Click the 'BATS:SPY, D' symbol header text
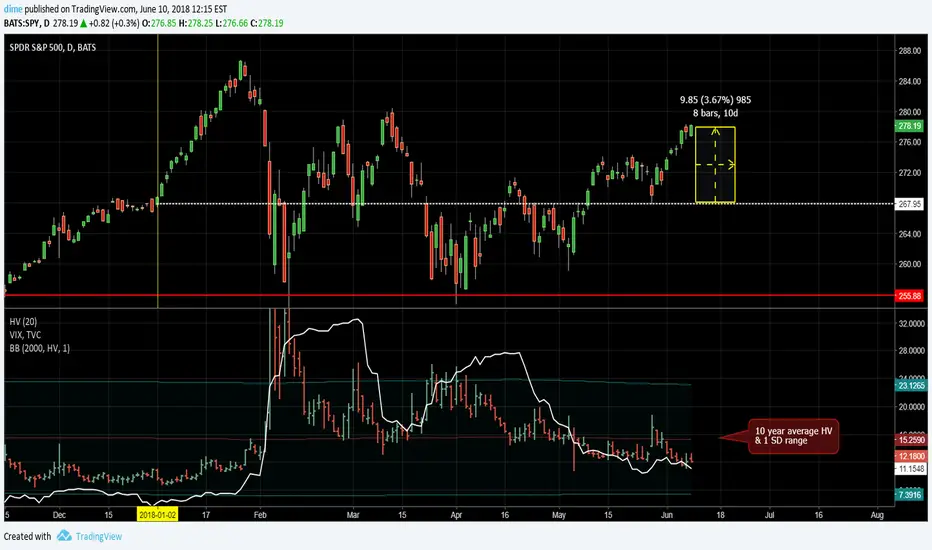 pyautogui.click(x=27, y=23)
